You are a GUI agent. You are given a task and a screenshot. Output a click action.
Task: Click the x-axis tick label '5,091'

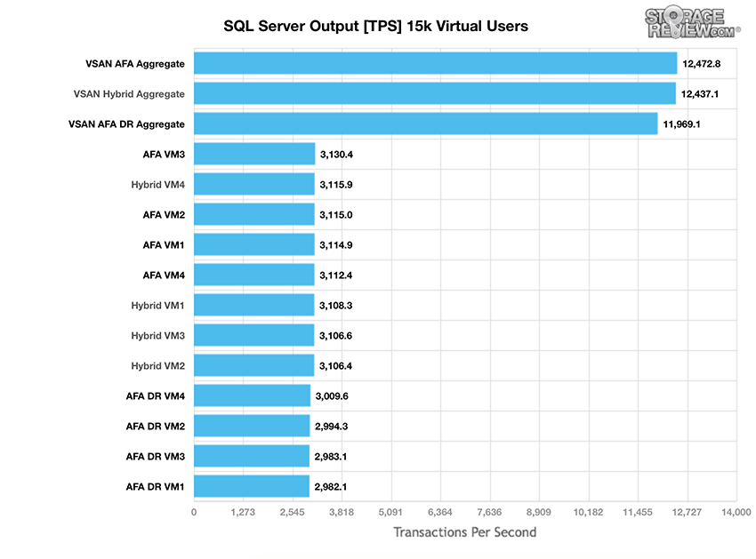point(390,512)
